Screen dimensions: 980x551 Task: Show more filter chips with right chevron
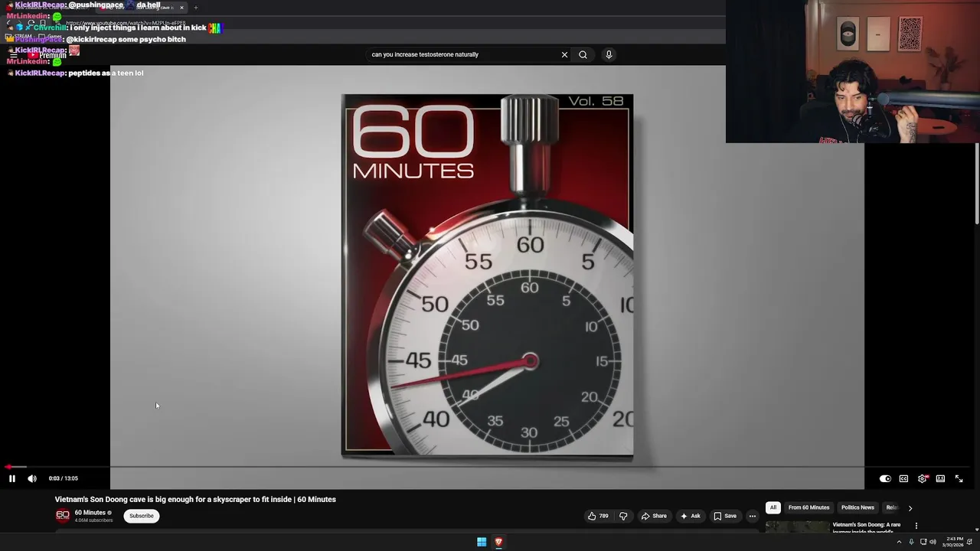coord(910,508)
